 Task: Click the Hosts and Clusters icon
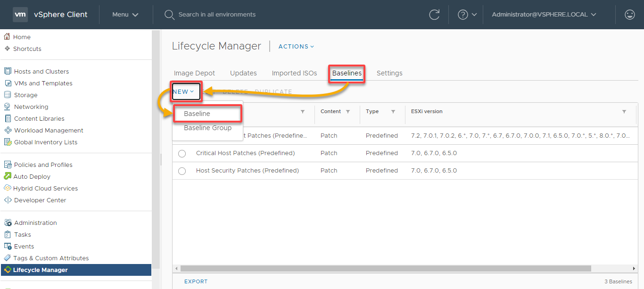click(8, 71)
